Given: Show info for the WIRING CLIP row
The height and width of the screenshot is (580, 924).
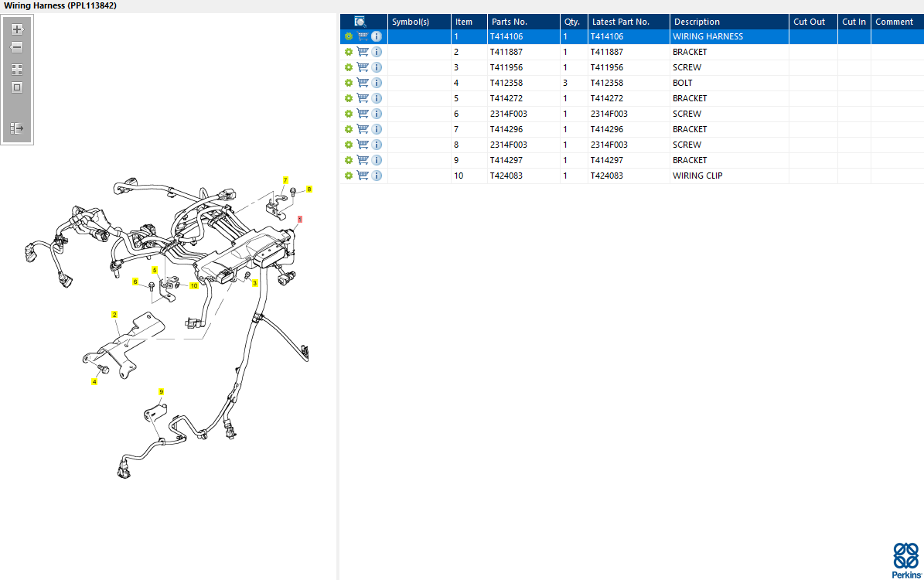Looking at the screenshot, I should tap(377, 176).
